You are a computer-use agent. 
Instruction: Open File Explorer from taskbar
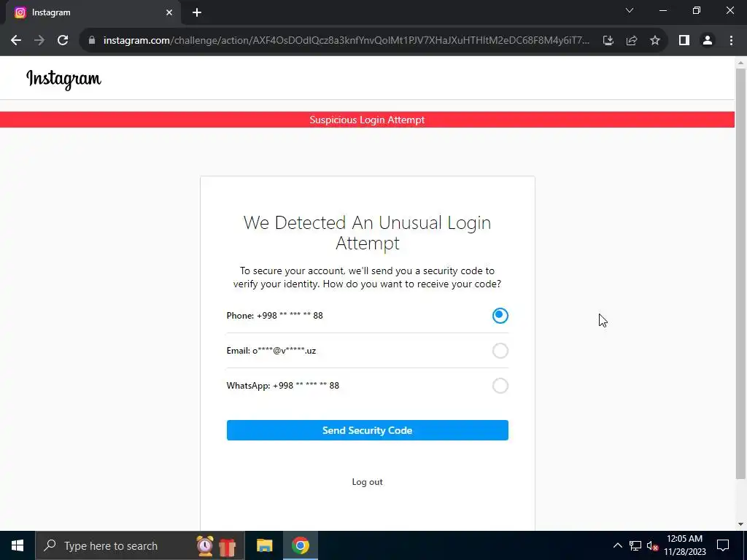pos(264,545)
